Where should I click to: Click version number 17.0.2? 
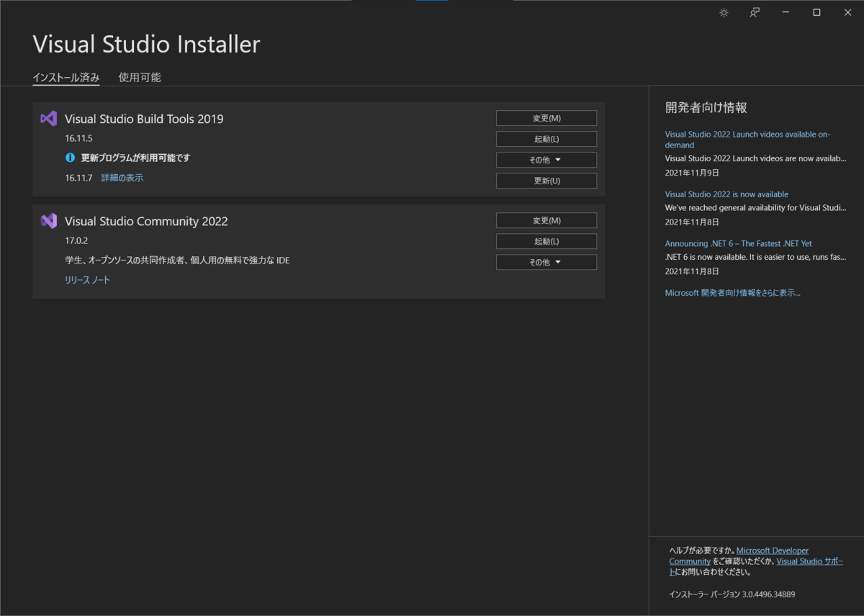point(76,240)
